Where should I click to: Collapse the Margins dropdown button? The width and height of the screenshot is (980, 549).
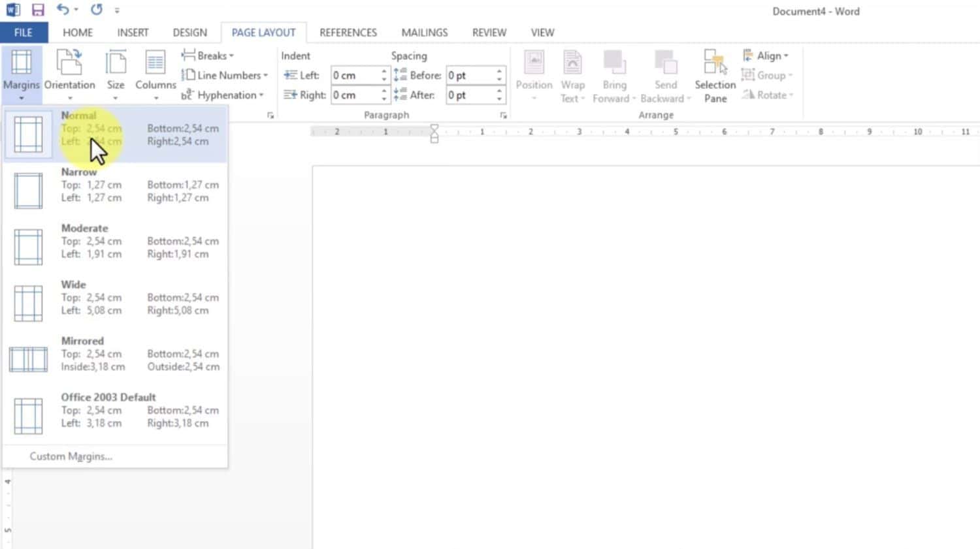tap(22, 74)
